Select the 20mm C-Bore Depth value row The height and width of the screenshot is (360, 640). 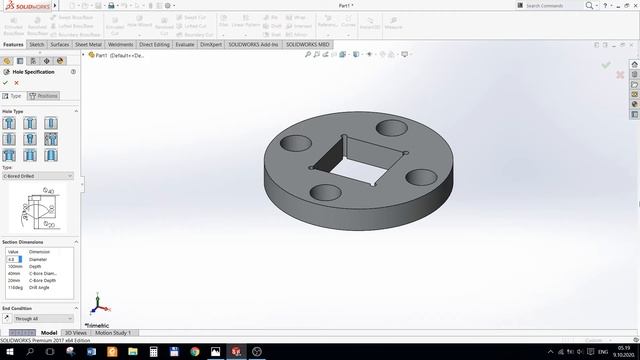pos(39,280)
